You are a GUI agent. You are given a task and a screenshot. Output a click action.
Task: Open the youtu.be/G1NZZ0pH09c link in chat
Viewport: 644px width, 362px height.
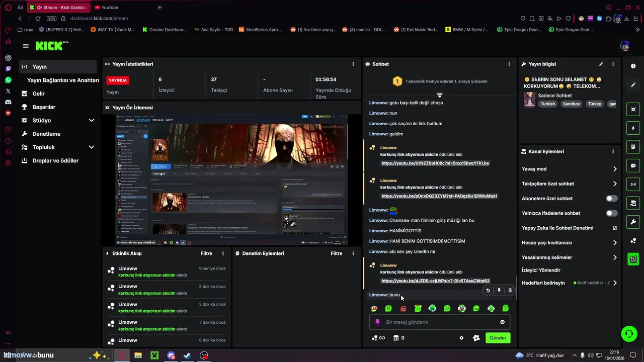[435, 163]
